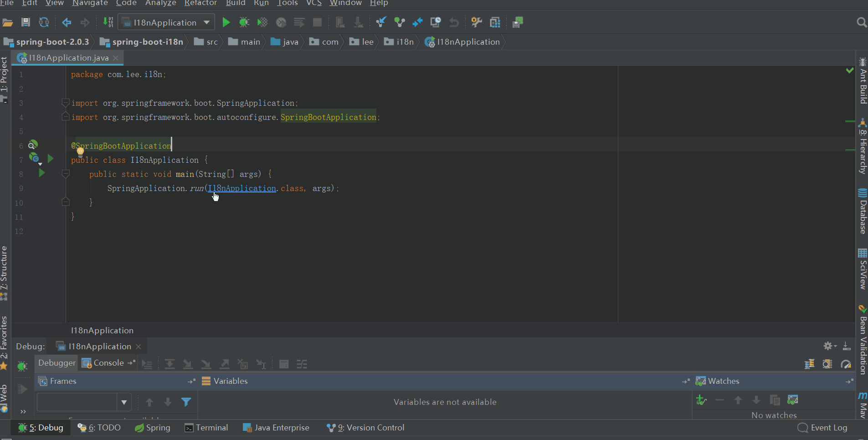Click the debugger memory magnifier icon
The image size is (868, 440).
[x=827, y=364]
